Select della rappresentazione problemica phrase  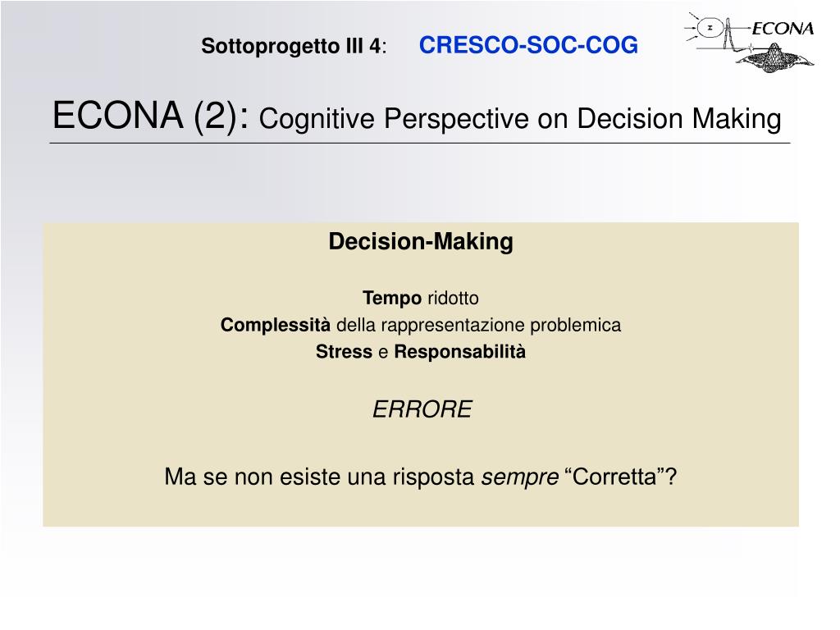[478, 325]
